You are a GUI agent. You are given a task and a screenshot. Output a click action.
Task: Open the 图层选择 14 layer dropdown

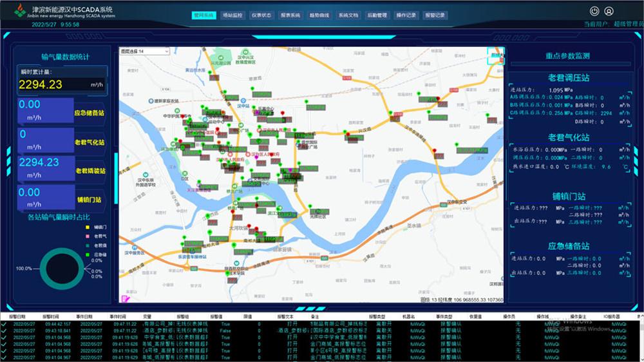coord(144,52)
